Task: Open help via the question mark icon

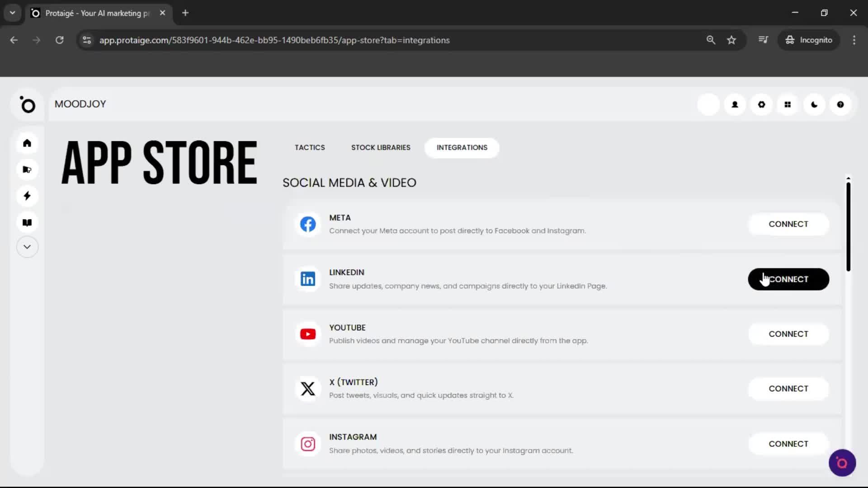Action: click(x=840, y=104)
